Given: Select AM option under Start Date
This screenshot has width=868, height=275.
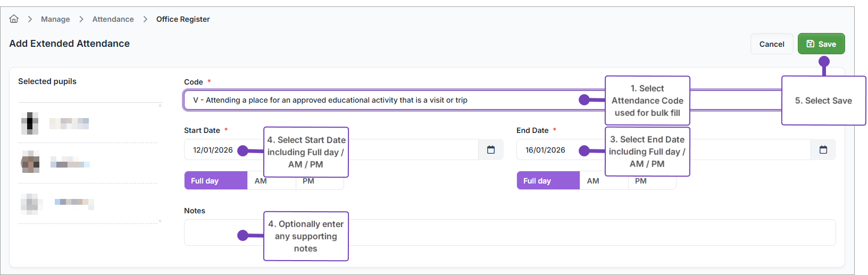Looking at the screenshot, I should 261,181.
